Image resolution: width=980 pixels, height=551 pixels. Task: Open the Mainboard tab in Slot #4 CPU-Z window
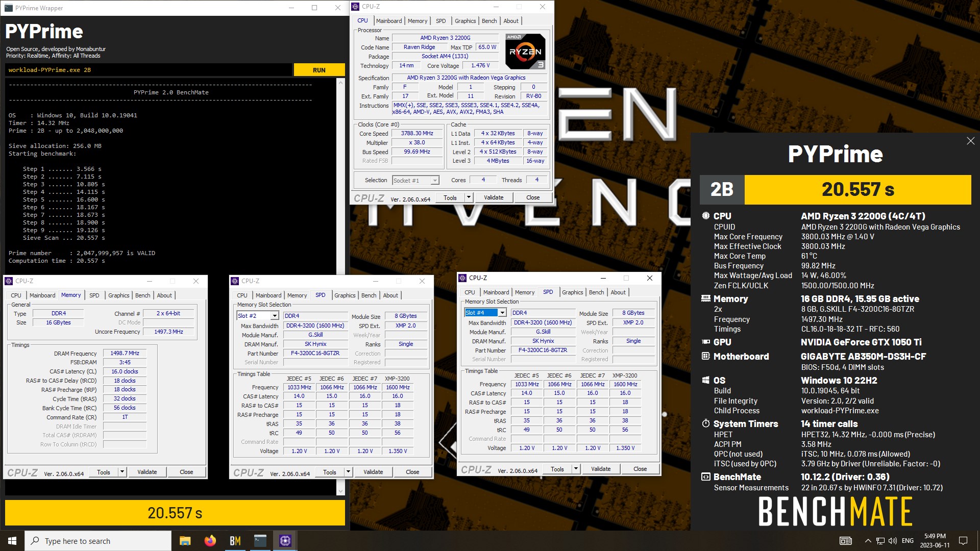(496, 292)
